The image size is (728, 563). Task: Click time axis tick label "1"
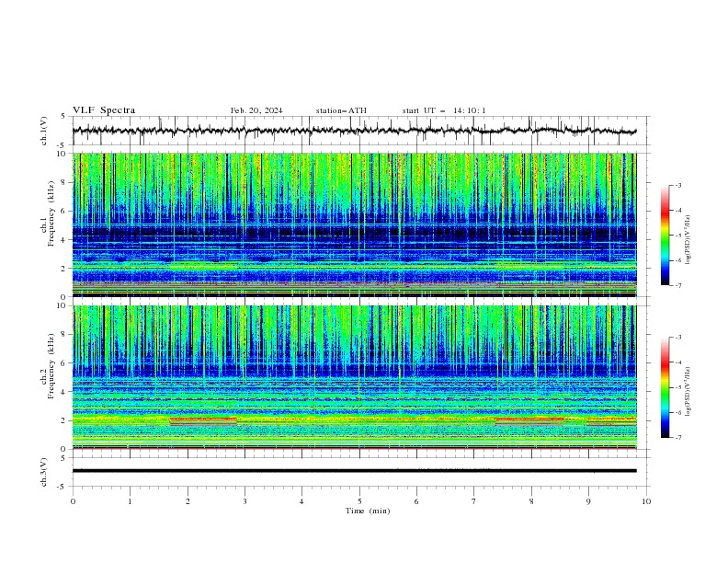pyautogui.click(x=130, y=501)
